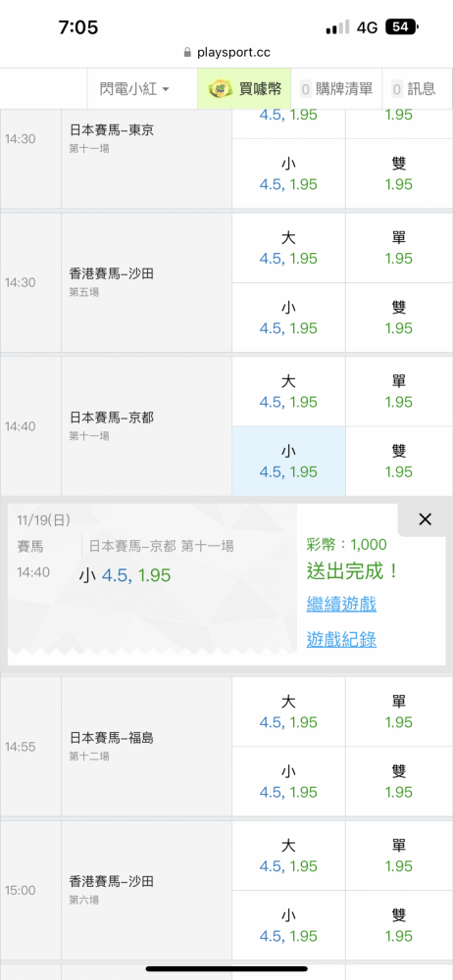Tap the 買噱幣 coin icon
The width and height of the screenshot is (453, 980).
coord(221,89)
